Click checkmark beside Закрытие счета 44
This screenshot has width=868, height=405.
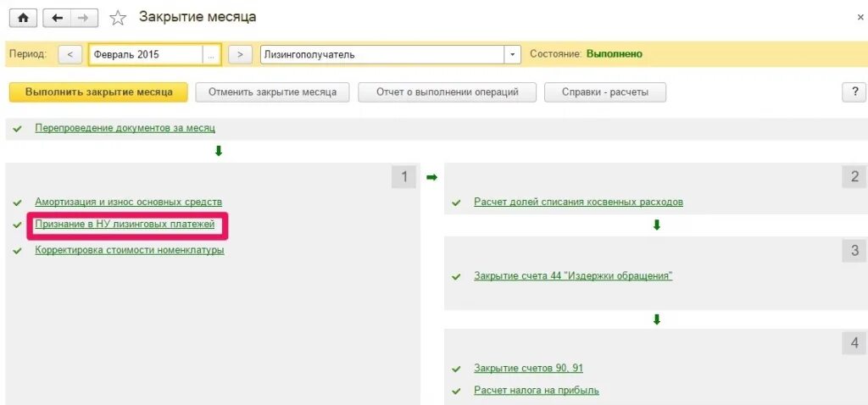(x=456, y=277)
